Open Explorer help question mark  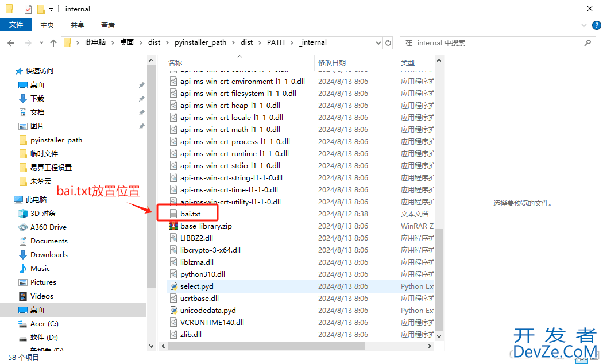coord(597,25)
